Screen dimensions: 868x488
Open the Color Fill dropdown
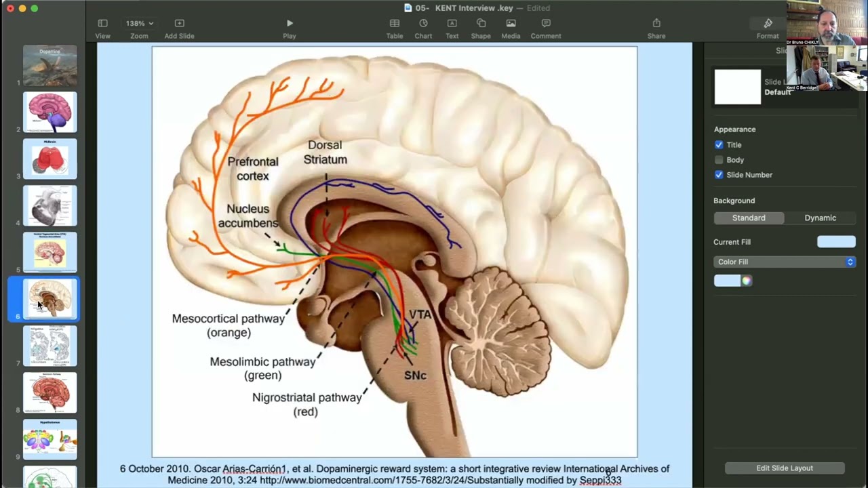[x=785, y=262]
